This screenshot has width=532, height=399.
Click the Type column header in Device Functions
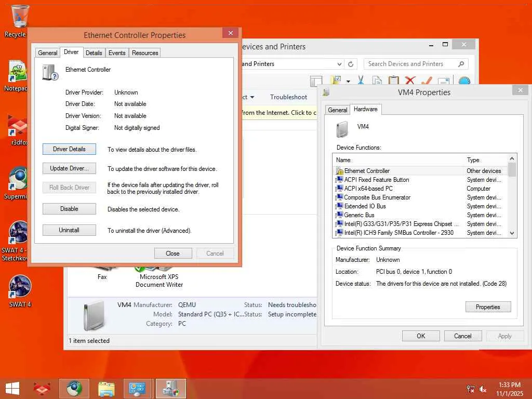[x=486, y=160]
